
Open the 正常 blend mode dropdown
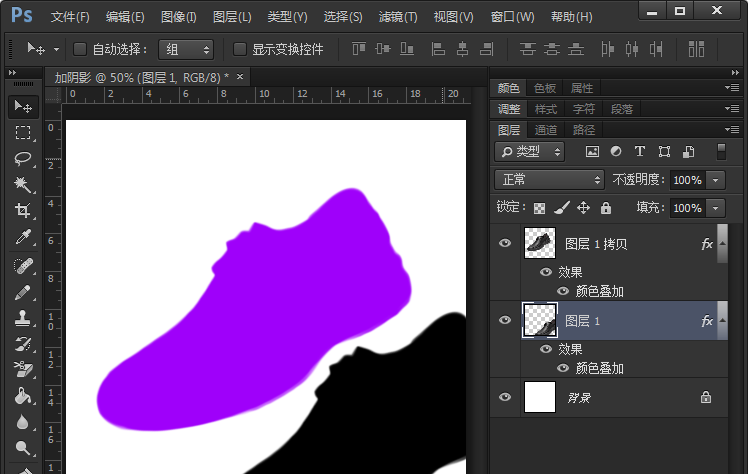pyautogui.click(x=552, y=180)
